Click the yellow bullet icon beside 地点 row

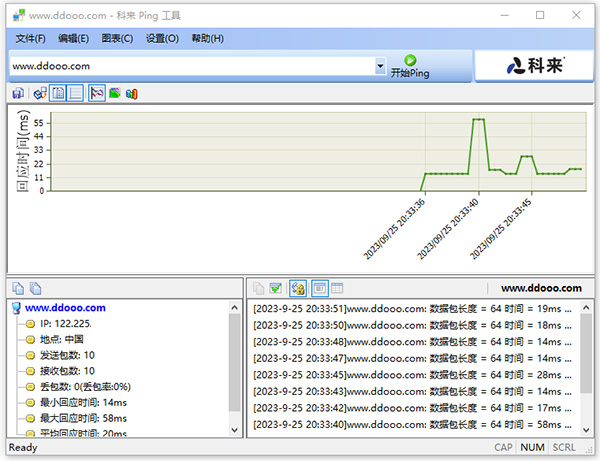30,340
